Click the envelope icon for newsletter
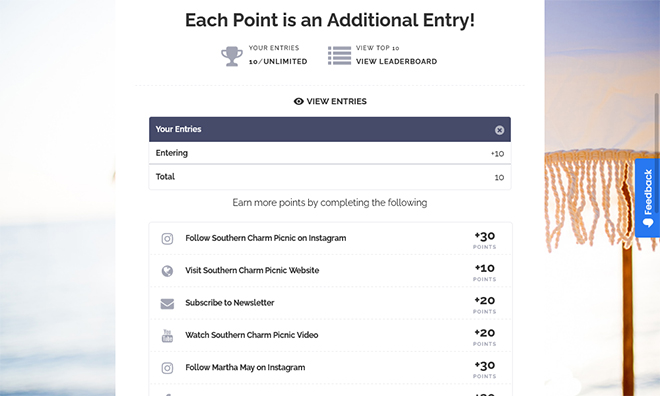 point(167,303)
